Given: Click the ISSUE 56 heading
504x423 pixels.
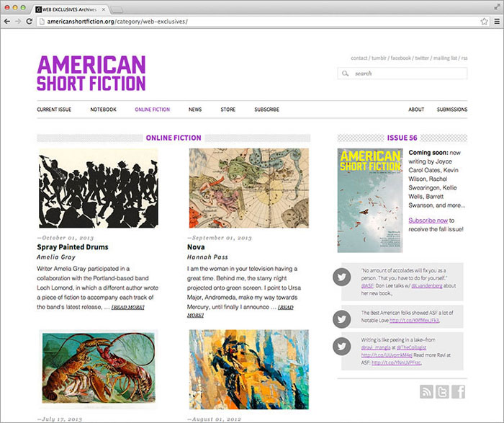Looking at the screenshot, I should 402,138.
